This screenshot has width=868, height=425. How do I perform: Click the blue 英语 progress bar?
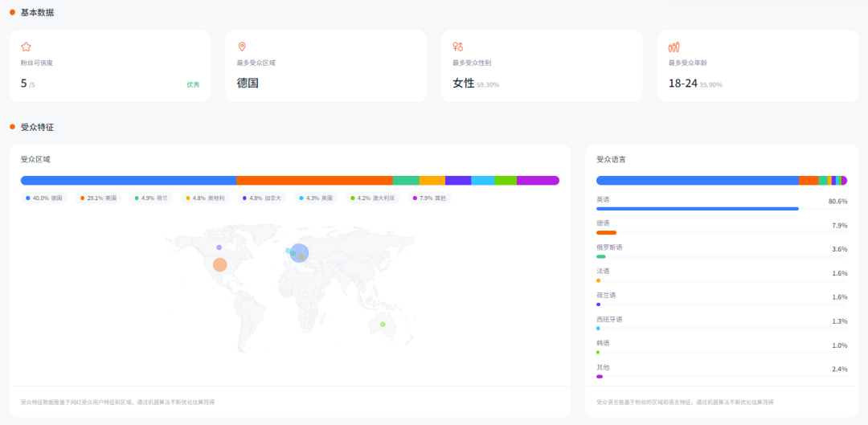(698, 209)
